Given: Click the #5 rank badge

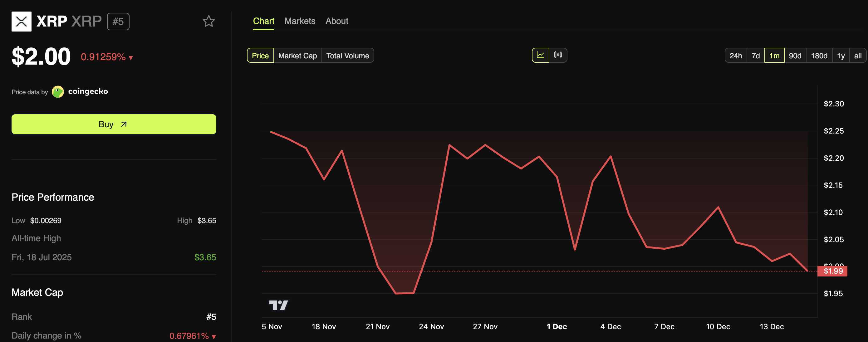Looking at the screenshot, I should tap(118, 22).
